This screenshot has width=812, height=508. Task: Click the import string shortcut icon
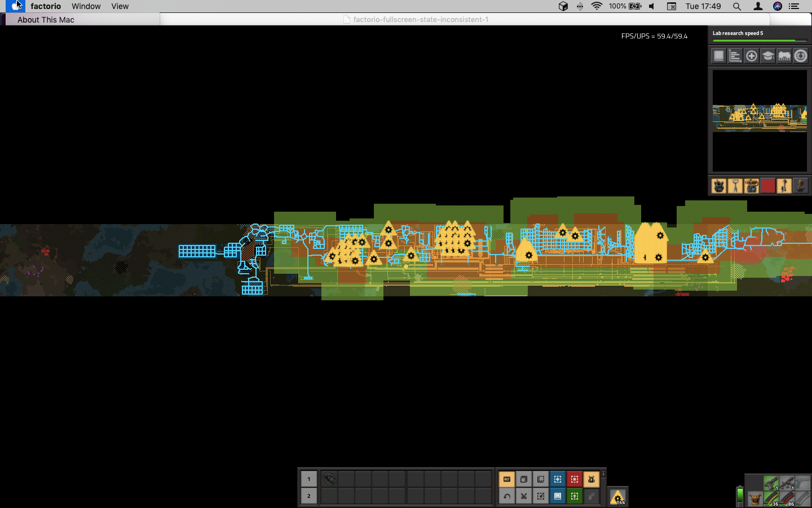(x=541, y=496)
